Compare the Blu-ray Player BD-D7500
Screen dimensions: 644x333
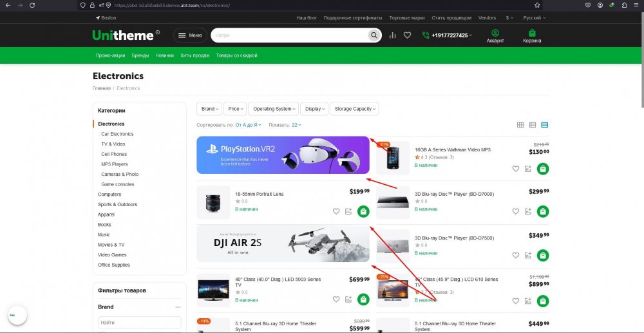528,256
